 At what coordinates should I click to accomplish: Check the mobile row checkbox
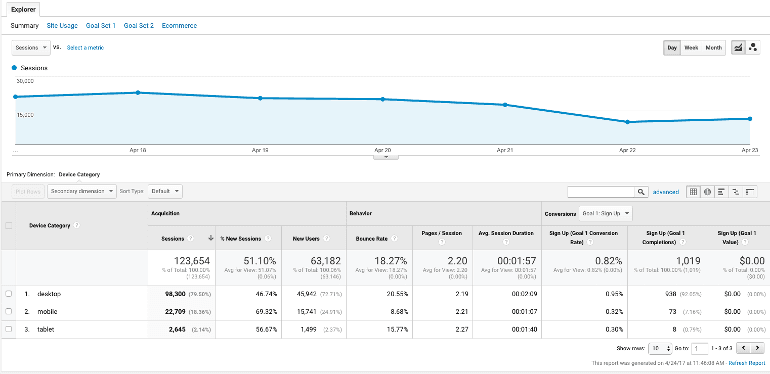[8, 311]
